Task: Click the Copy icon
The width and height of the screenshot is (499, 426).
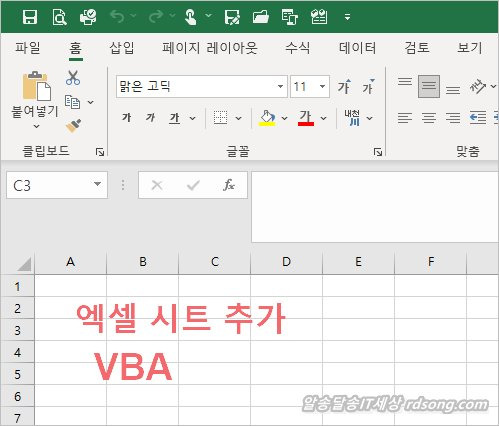Action: pyautogui.click(x=72, y=102)
